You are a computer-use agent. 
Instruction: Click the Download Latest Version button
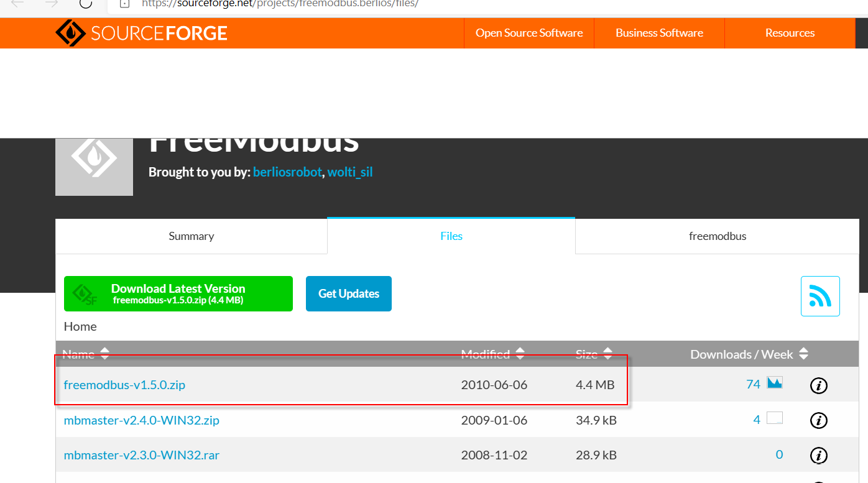pos(178,293)
